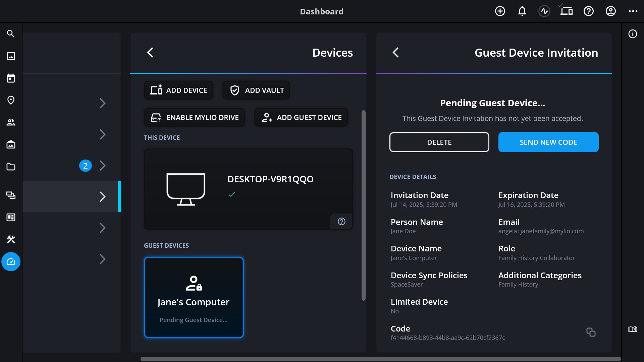644x362 pixels.
Task: Open the Map location pin icon
Action: pos(11,100)
